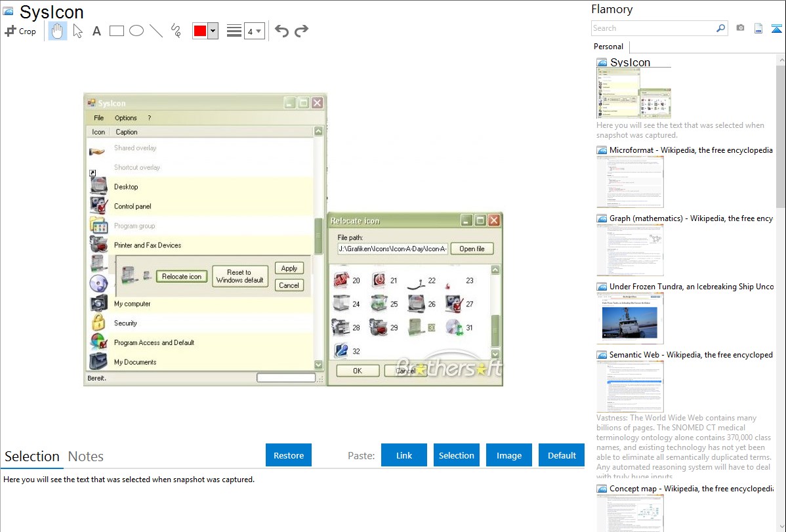Screen dimensions: 786x532
Task: Click the Caption column header
Action: click(x=127, y=132)
